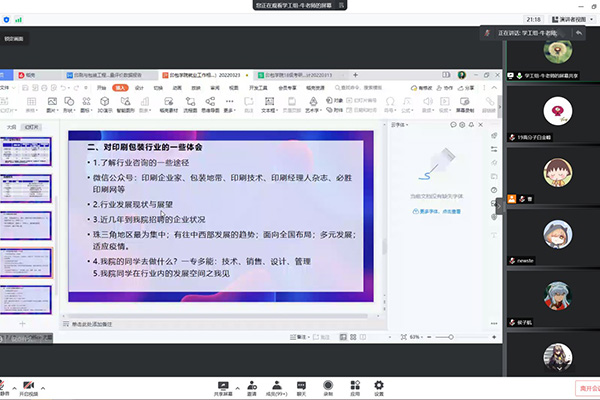Open the 聊天 chat icon
Image resolution: width=600 pixels, height=400 pixels.
[x=301, y=384]
